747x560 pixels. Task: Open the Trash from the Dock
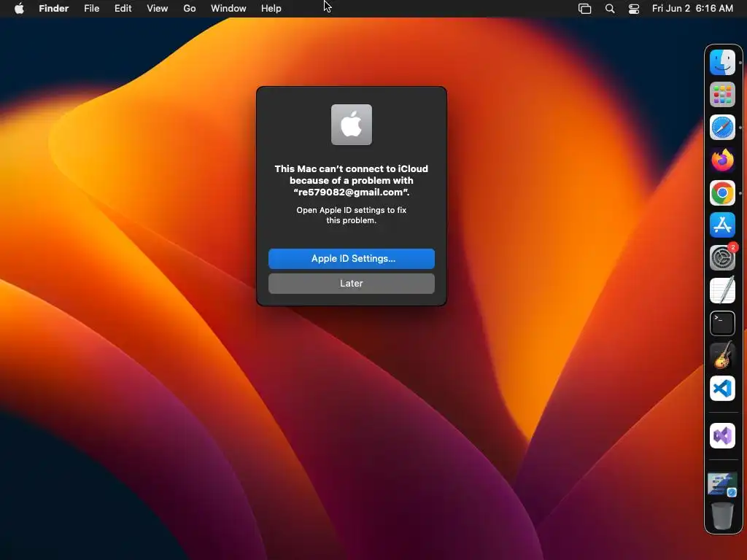[723, 516]
